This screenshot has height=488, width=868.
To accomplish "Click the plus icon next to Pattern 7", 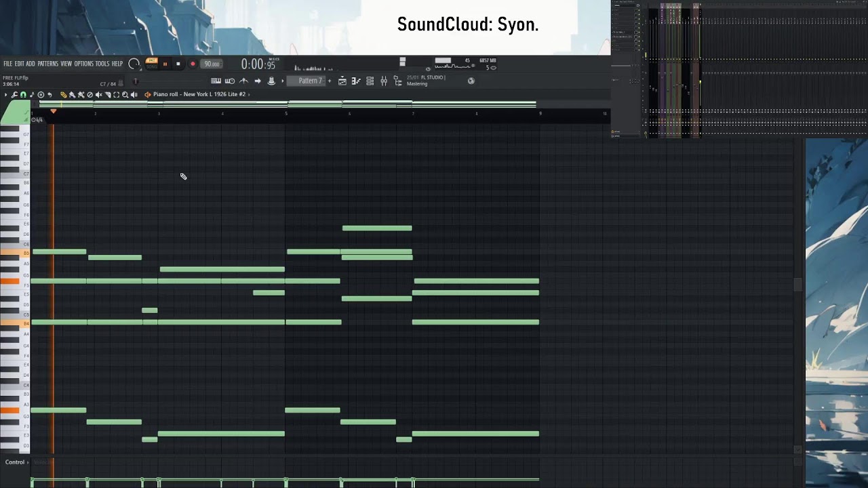I will tap(330, 81).
